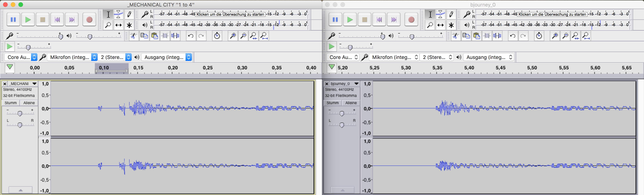Screen dimensions: 644x195
Task: Open the Mikrofon input device dropdown in left window
Action: coord(72,57)
